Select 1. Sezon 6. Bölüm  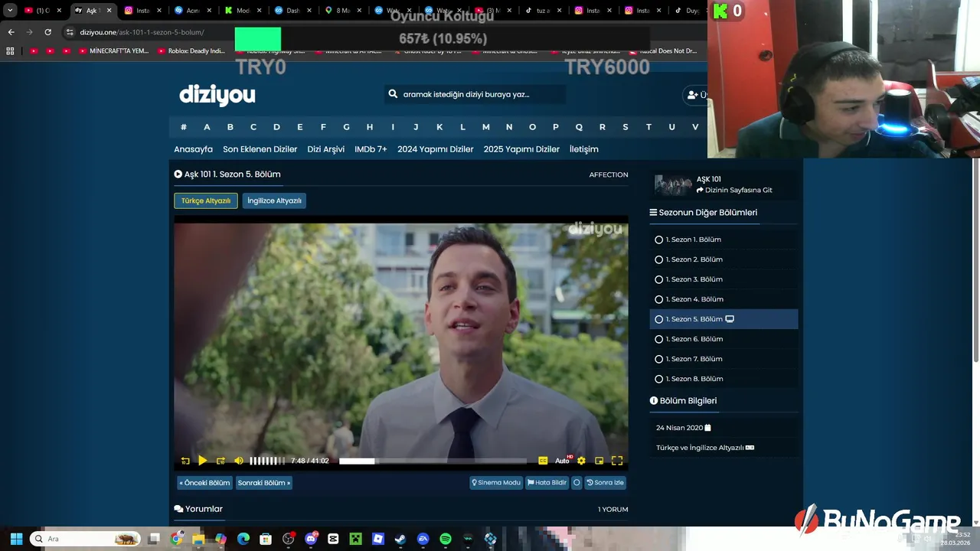pyautogui.click(x=724, y=339)
